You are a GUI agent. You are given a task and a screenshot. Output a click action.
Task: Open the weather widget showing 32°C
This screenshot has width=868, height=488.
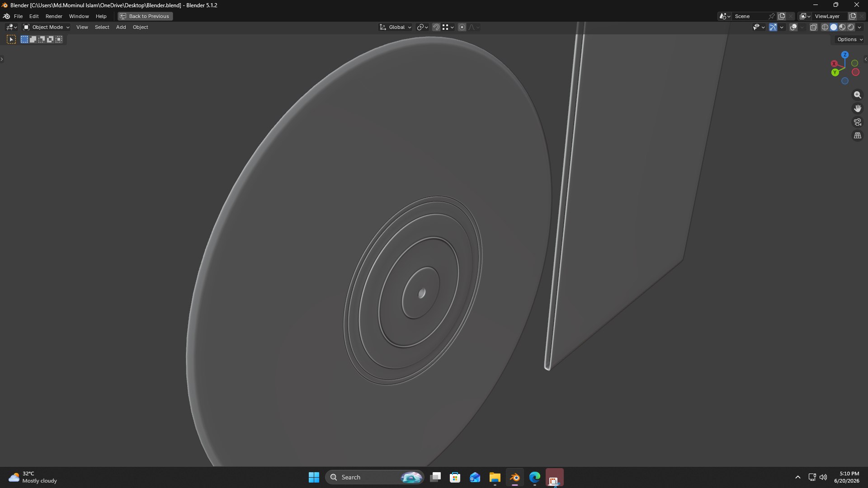click(x=33, y=477)
